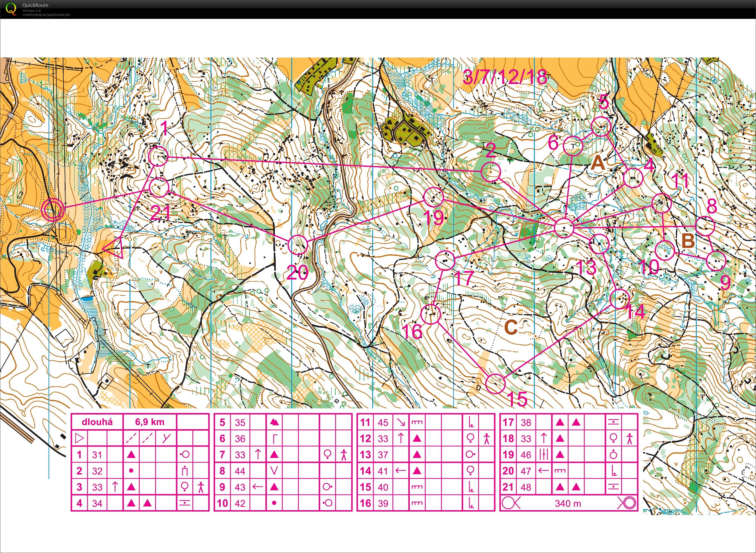Click the start triangle on the map
756x553 pixels.
[x=114, y=248]
